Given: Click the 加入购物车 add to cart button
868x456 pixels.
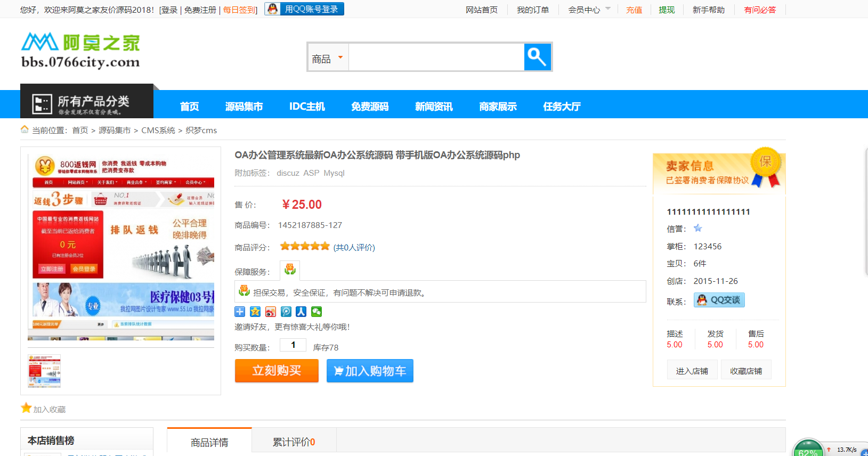Looking at the screenshot, I should [x=370, y=371].
